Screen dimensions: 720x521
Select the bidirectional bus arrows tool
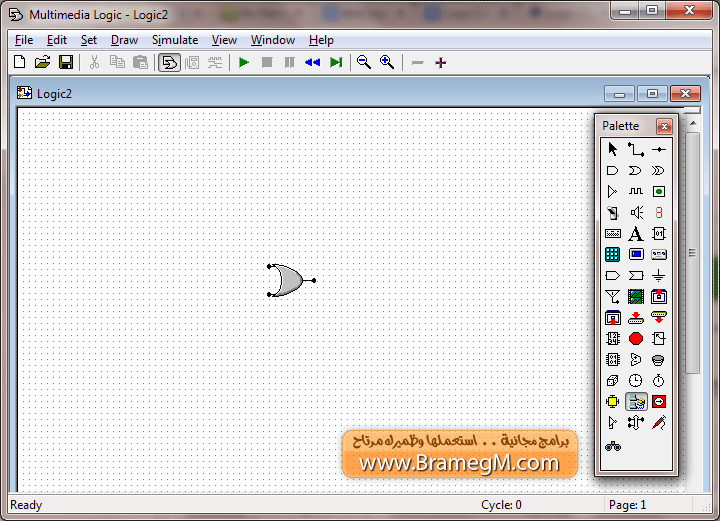(636, 423)
